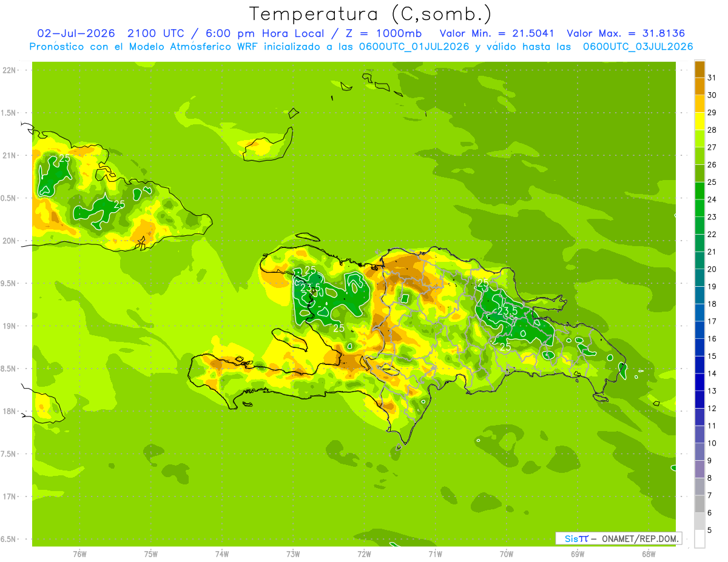Click the "70W" longitude axis label
The width and height of the screenshot is (728, 562).
click(507, 554)
